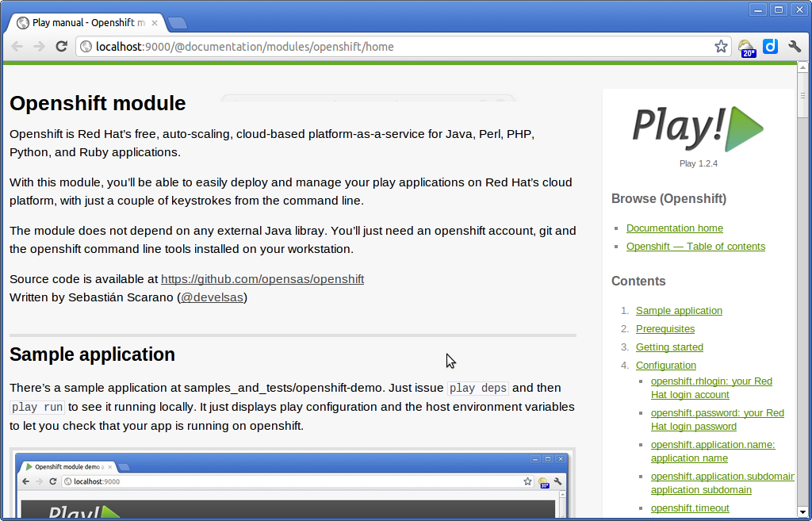This screenshot has height=521, width=812.
Task: Open the Chrome wrench settings menu
Action: coord(795,47)
